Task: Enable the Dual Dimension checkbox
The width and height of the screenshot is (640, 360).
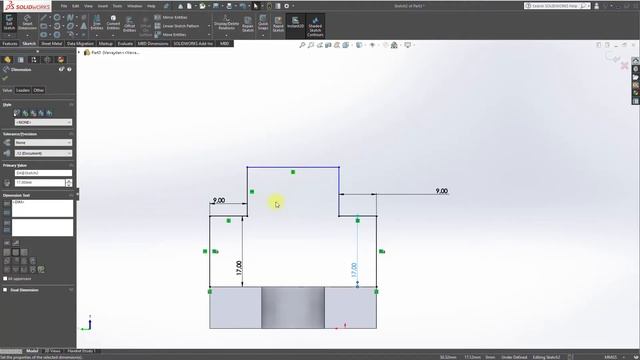Action: coord(5,290)
